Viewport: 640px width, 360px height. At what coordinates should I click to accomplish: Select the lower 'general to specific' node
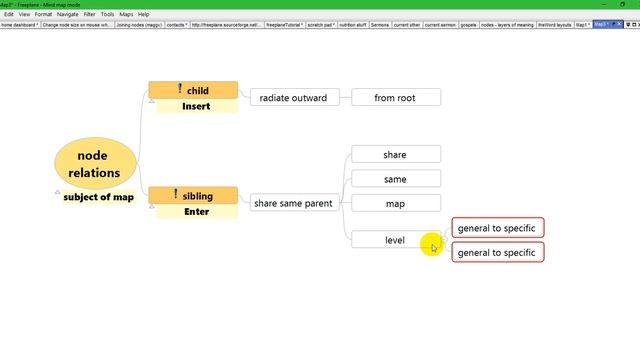click(x=498, y=252)
